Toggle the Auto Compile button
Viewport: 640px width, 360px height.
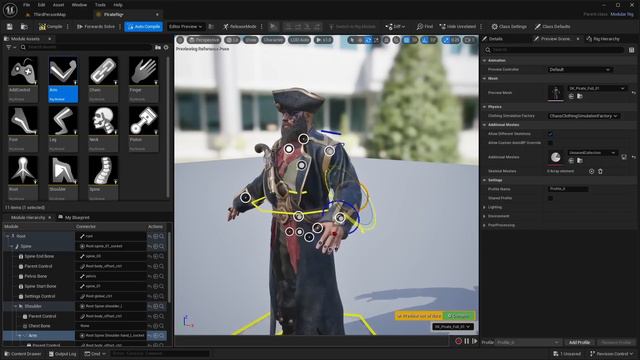coord(144,27)
